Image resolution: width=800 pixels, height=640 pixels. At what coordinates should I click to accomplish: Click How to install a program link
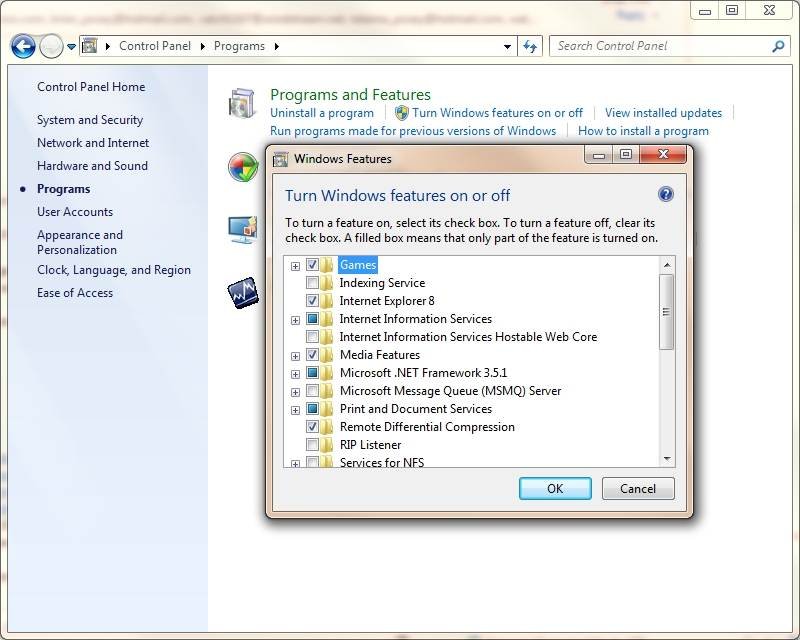643,131
